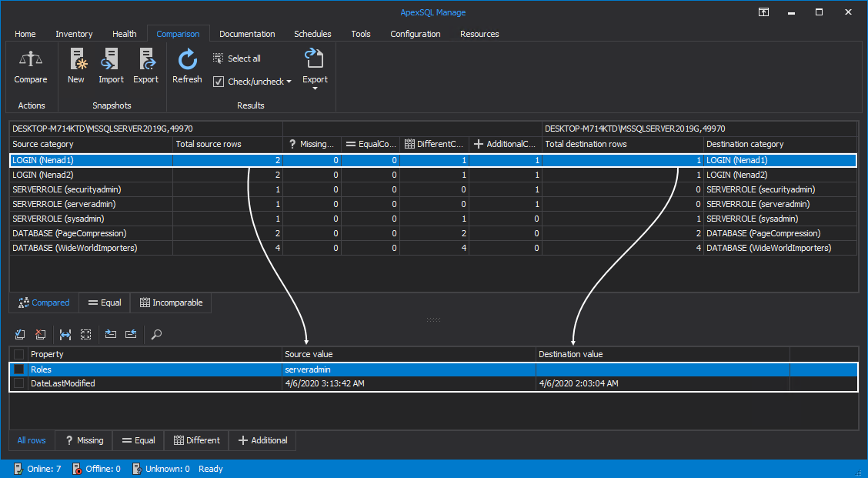Switch to the Schedules tab

(x=312, y=34)
